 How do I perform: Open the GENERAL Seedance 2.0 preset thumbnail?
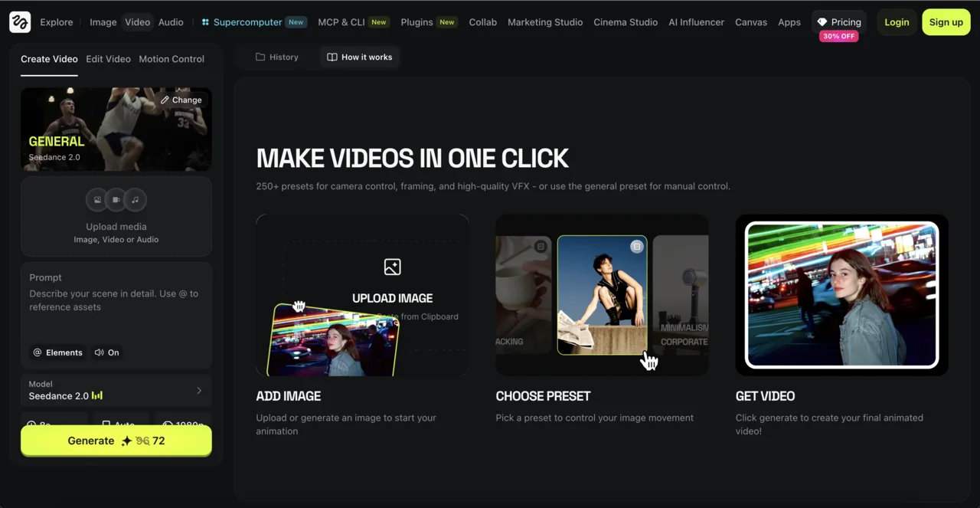[x=116, y=129]
